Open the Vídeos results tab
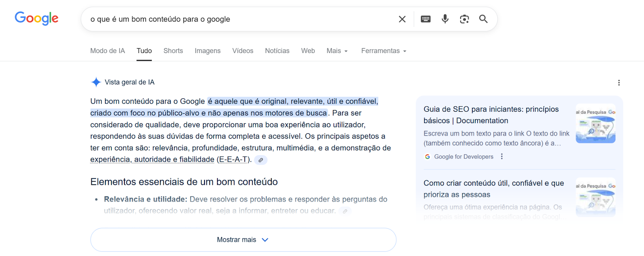 click(243, 51)
